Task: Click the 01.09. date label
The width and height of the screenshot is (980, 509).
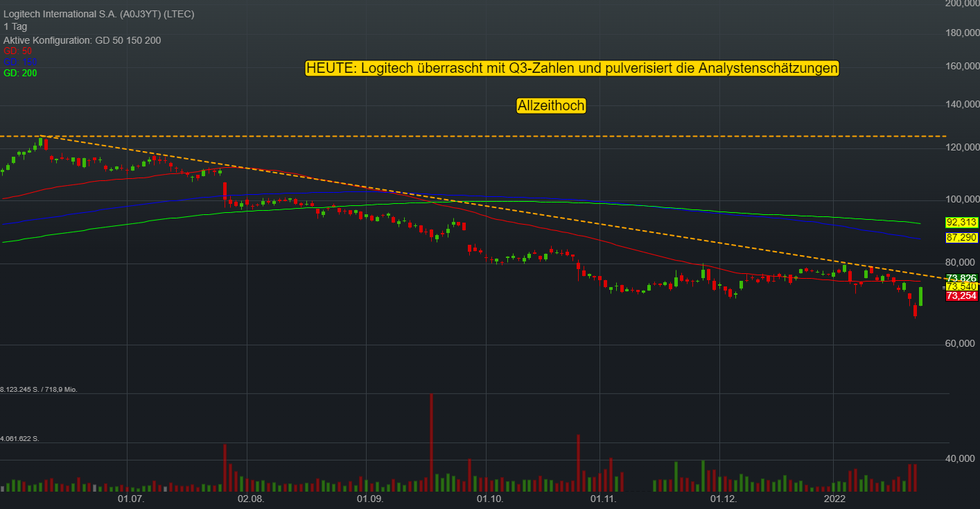Action: [x=369, y=499]
